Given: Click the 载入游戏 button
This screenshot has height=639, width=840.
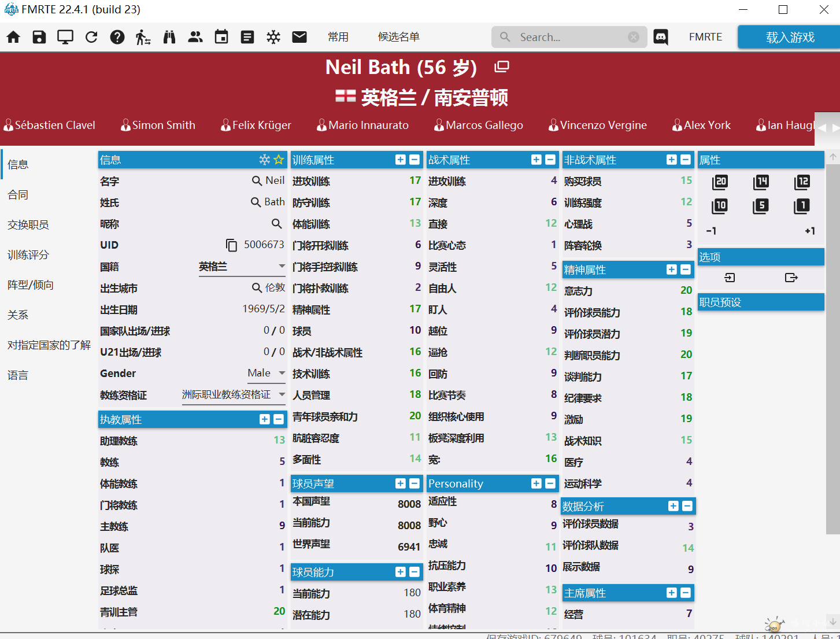Looking at the screenshot, I should click(789, 37).
